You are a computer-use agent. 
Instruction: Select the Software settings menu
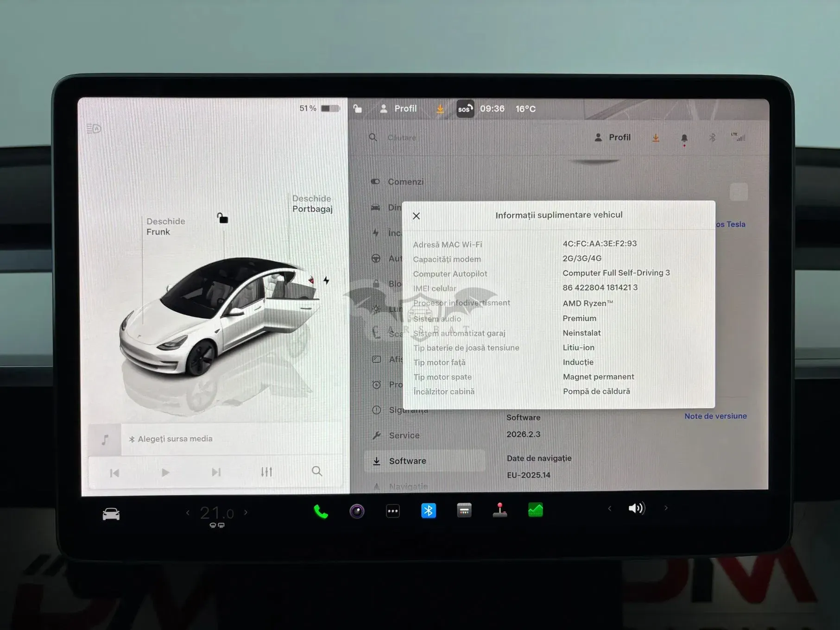point(425,461)
